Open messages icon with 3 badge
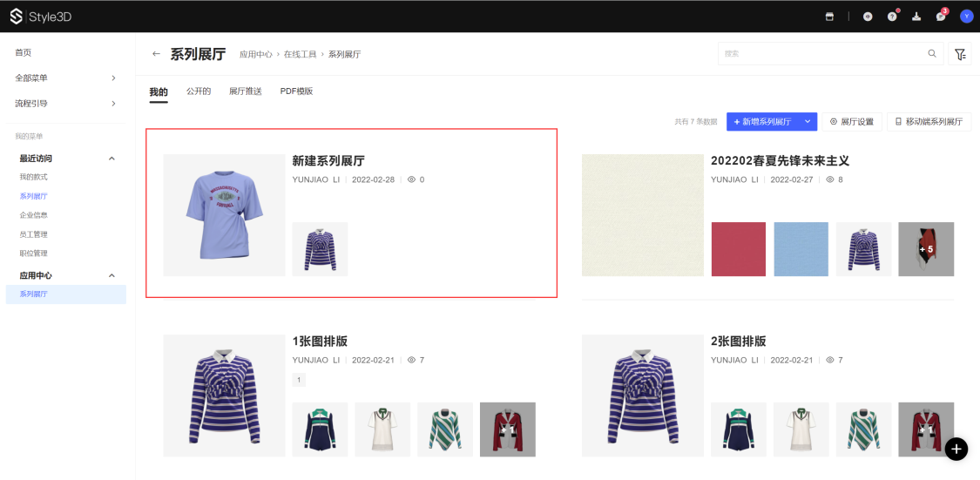Screen dimensions: 980x480 pos(941,17)
